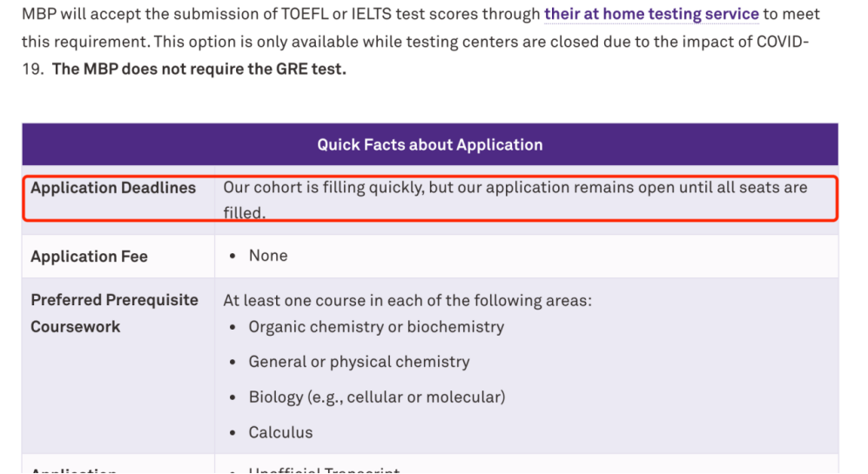Open the "their at home testing service" link

click(x=651, y=15)
